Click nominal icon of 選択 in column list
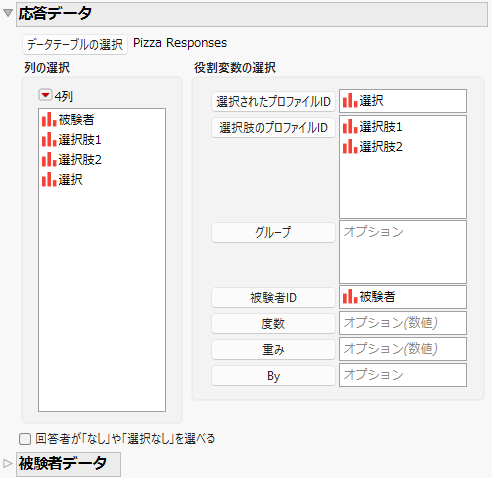 pyautogui.click(x=49, y=179)
